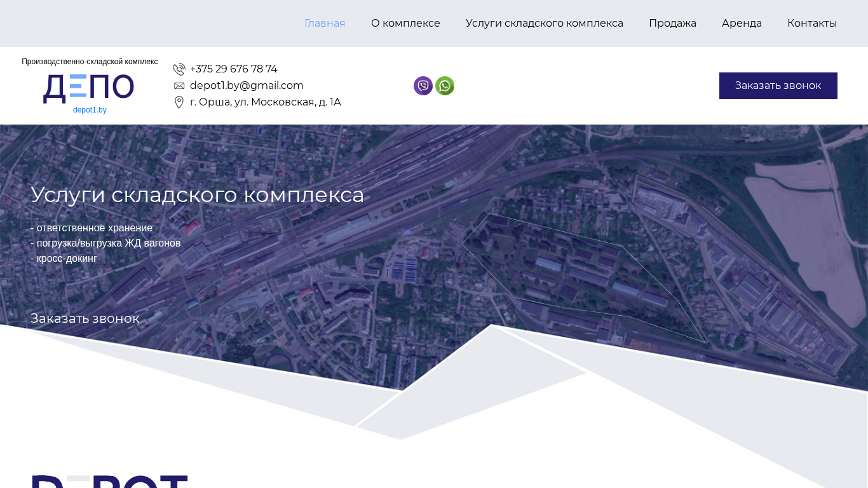Open the WhatsApp messenger icon
This screenshot has height=488, width=868.
point(445,86)
